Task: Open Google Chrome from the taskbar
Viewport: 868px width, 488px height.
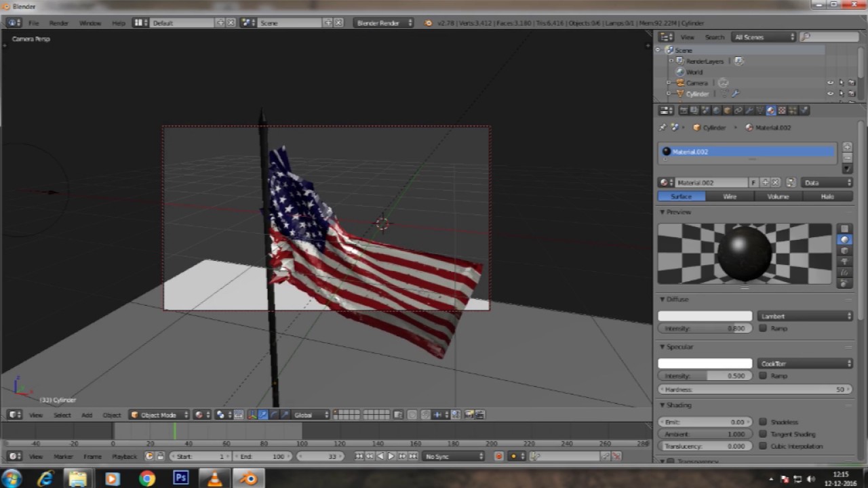Action: click(146, 479)
